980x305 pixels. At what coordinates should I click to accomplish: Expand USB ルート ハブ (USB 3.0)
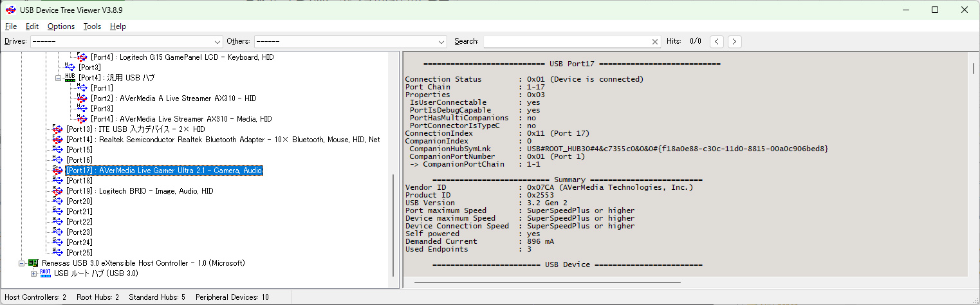pyautogui.click(x=34, y=273)
